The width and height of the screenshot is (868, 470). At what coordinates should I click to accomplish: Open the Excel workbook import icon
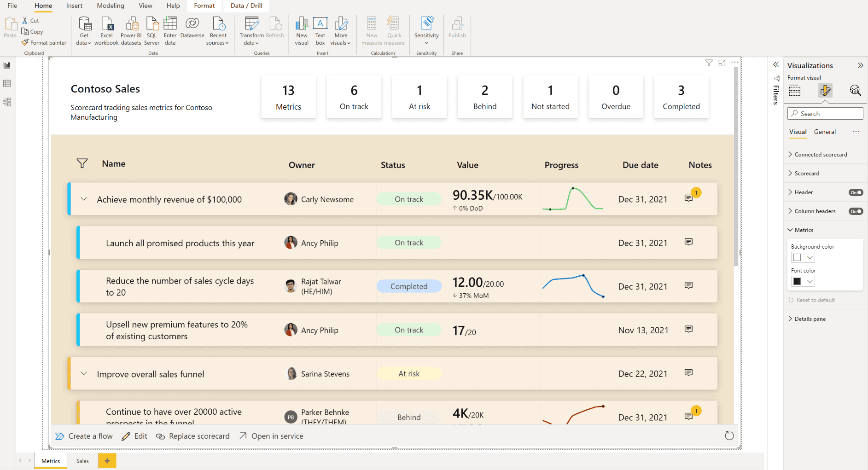[107, 25]
